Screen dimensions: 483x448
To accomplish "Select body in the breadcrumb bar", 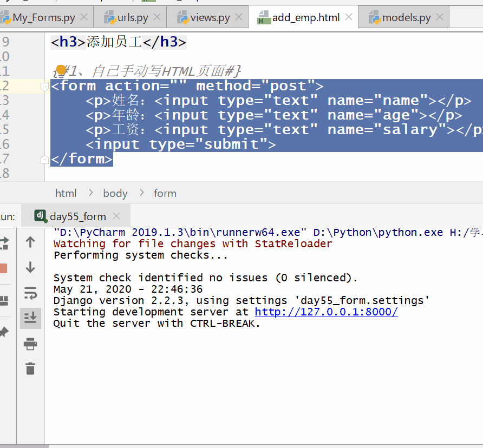I will point(115,193).
